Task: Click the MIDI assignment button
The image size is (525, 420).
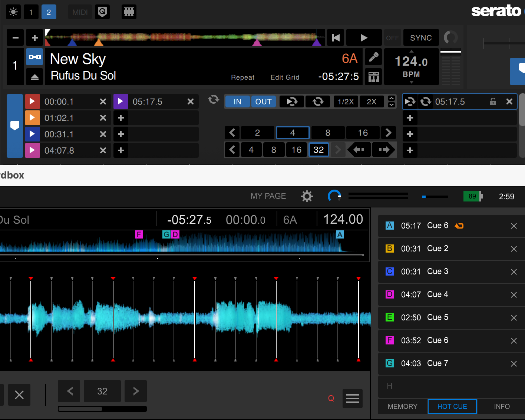Action: click(x=80, y=12)
